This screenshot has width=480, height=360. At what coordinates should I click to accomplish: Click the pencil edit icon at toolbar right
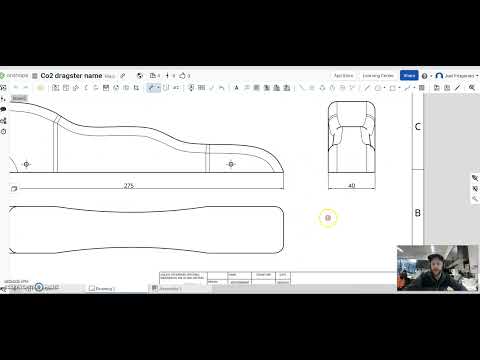pyautogui.click(x=458, y=88)
